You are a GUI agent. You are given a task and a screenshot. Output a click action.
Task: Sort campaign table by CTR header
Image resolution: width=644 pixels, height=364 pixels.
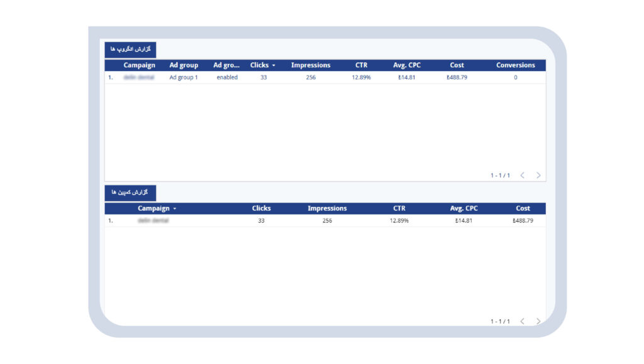click(x=399, y=208)
